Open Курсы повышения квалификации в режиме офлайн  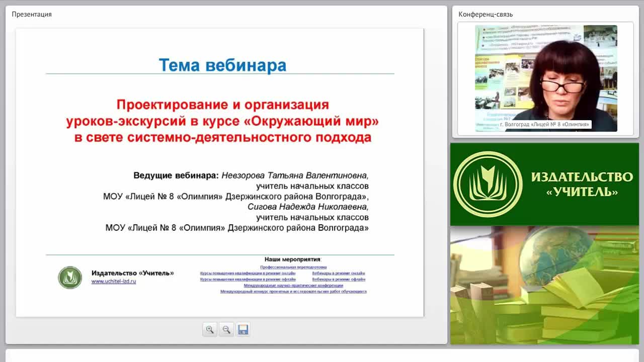248,280
